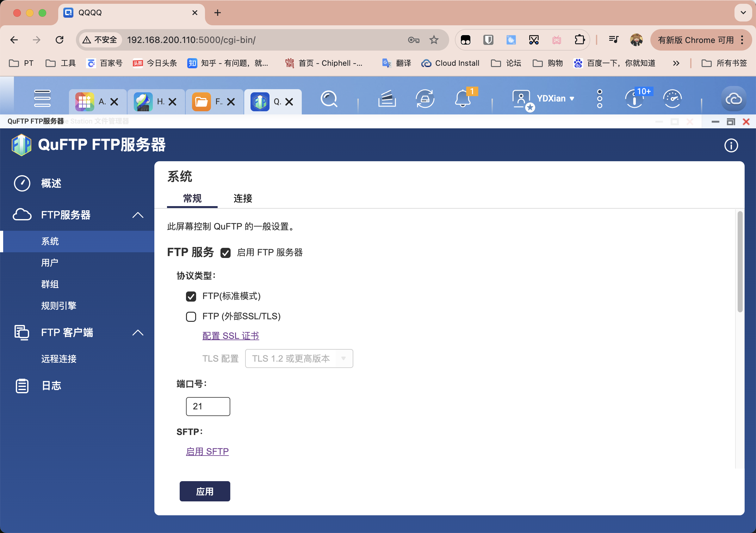Image resolution: width=756 pixels, height=533 pixels.
Task: Click Chrome back arrow
Action: click(14, 40)
